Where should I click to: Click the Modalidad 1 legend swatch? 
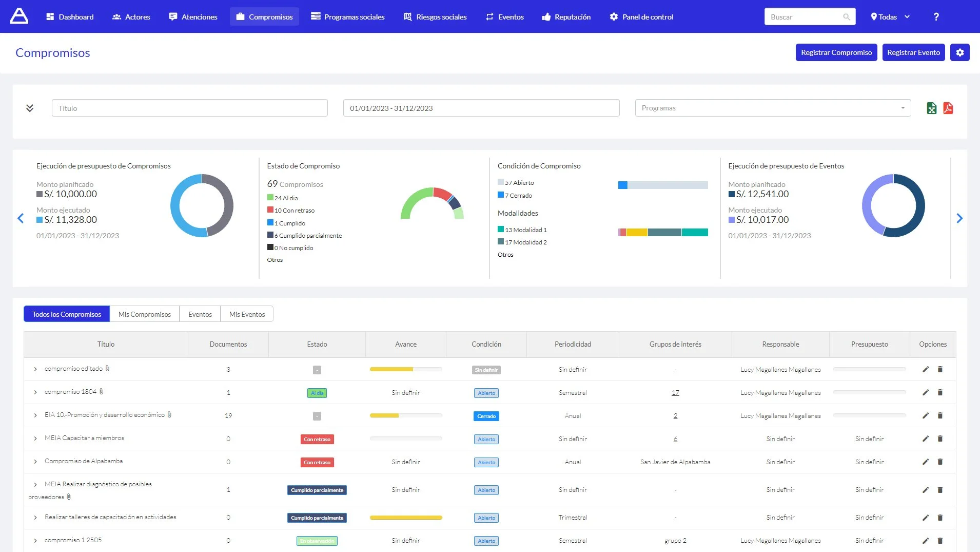[x=501, y=229]
